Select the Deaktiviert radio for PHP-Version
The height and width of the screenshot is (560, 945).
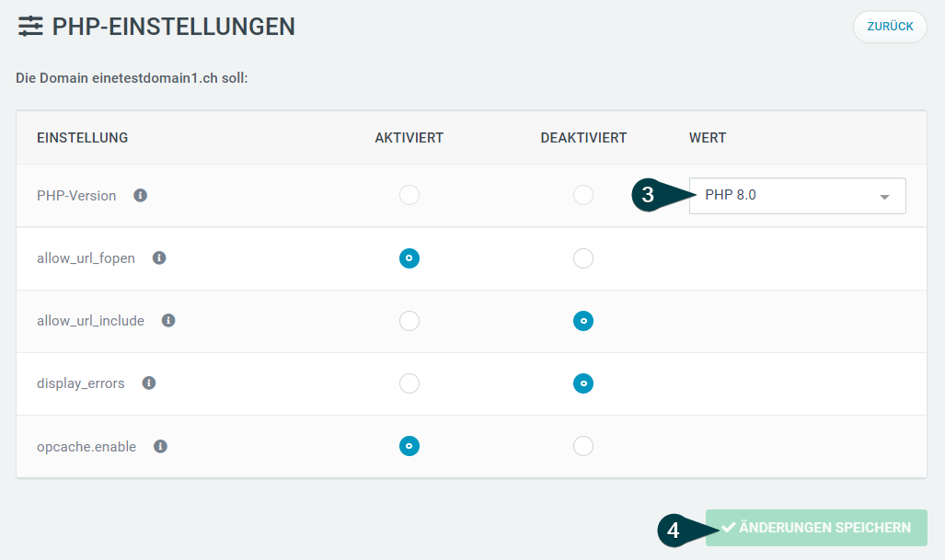tap(582, 195)
